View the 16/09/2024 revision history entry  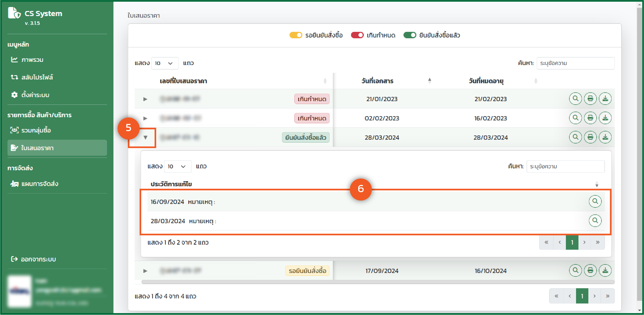pos(595,201)
